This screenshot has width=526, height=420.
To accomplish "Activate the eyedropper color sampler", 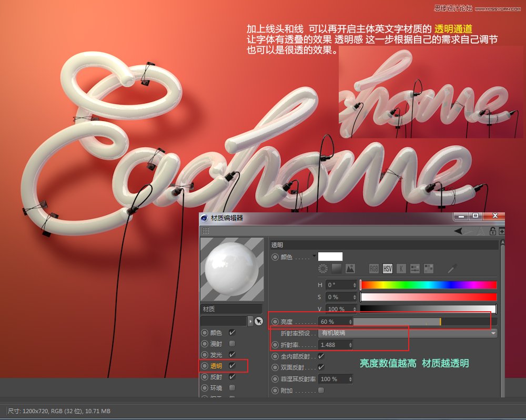I will 451,269.
